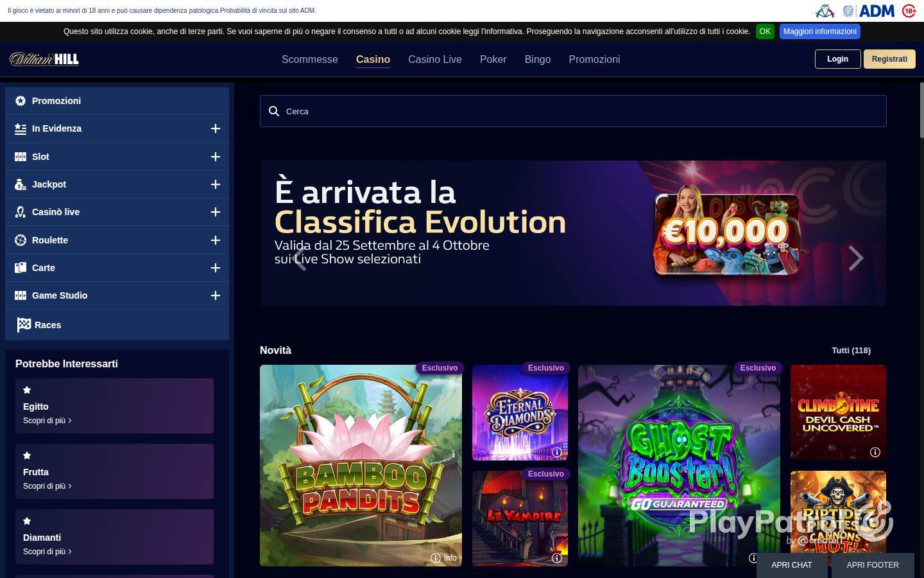Click the Jackpot money bag icon
This screenshot has width=924, height=578.
pos(21,184)
